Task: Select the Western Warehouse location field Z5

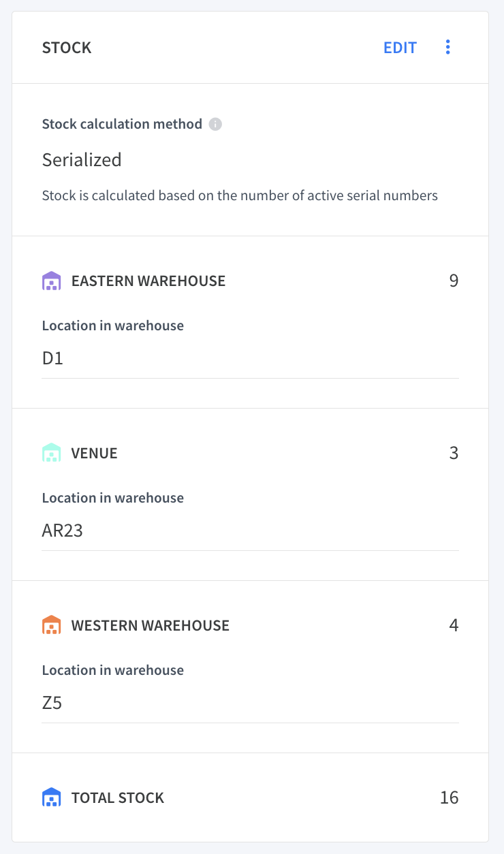Action: point(251,702)
